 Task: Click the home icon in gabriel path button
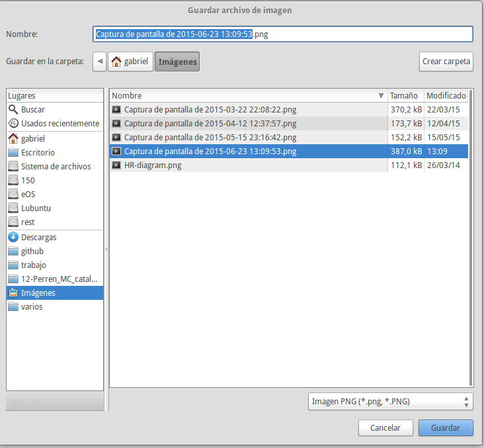click(116, 62)
